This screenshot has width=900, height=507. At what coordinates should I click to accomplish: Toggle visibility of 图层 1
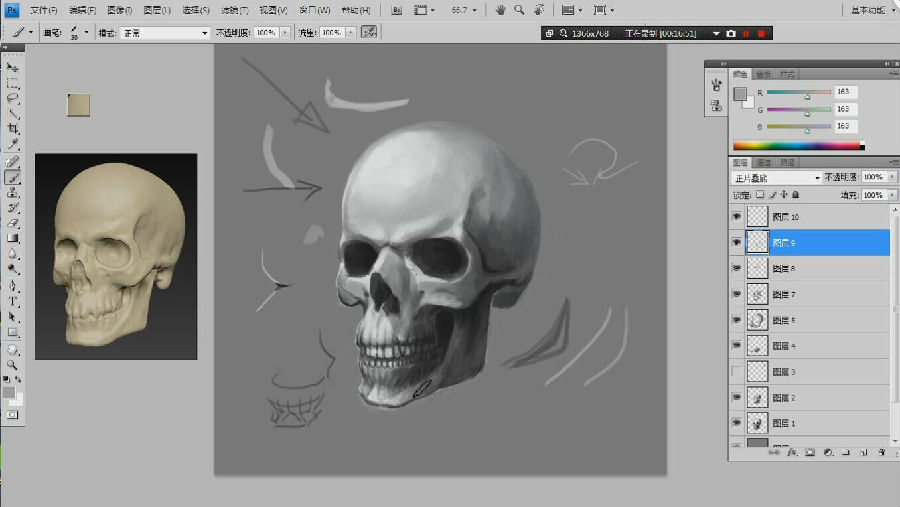(736, 423)
